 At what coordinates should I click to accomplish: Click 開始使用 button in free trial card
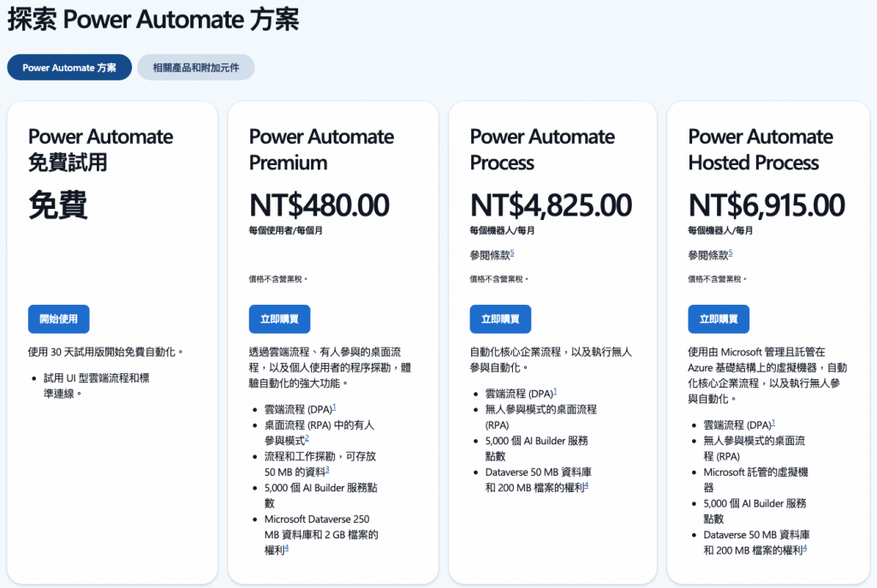click(59, 319)
